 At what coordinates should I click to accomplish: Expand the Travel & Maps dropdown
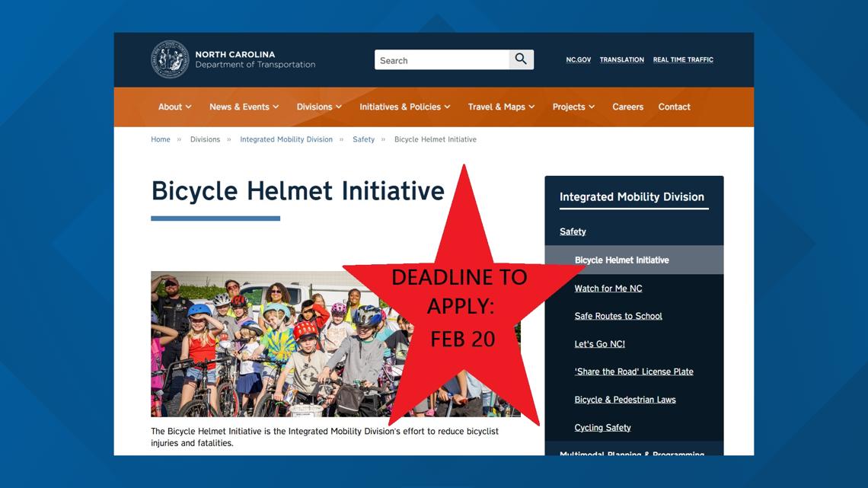pos(500,107)
